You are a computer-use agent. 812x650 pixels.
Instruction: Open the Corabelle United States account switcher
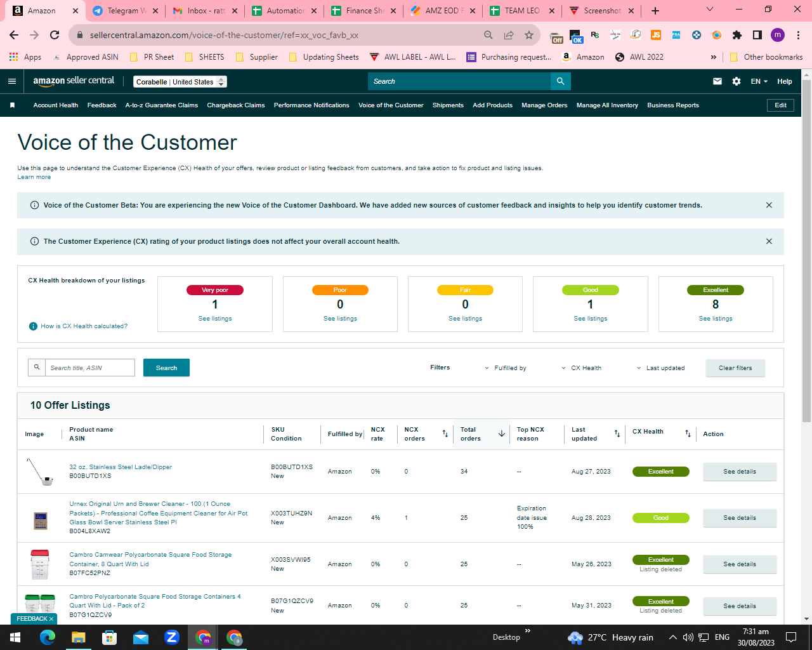[x=180, y=82]
